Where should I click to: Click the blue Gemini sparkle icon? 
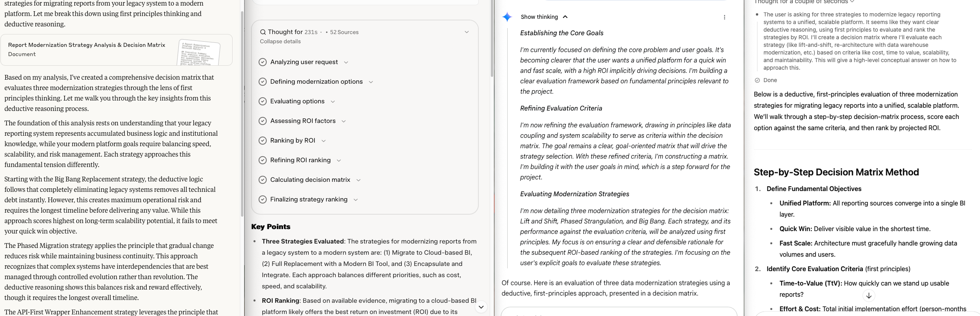[507, 17]
